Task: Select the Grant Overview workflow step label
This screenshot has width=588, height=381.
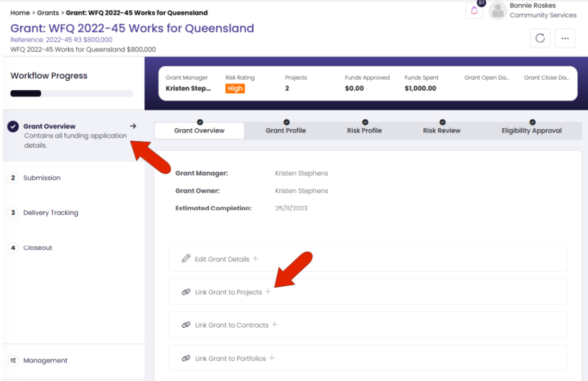Action: pos(49,126)
